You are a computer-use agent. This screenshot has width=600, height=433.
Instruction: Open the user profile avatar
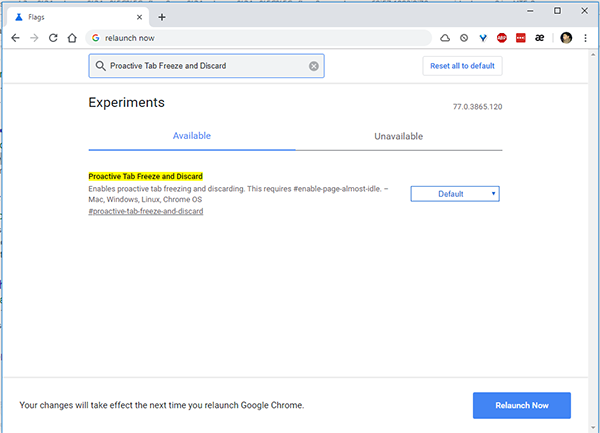[566, 38]
